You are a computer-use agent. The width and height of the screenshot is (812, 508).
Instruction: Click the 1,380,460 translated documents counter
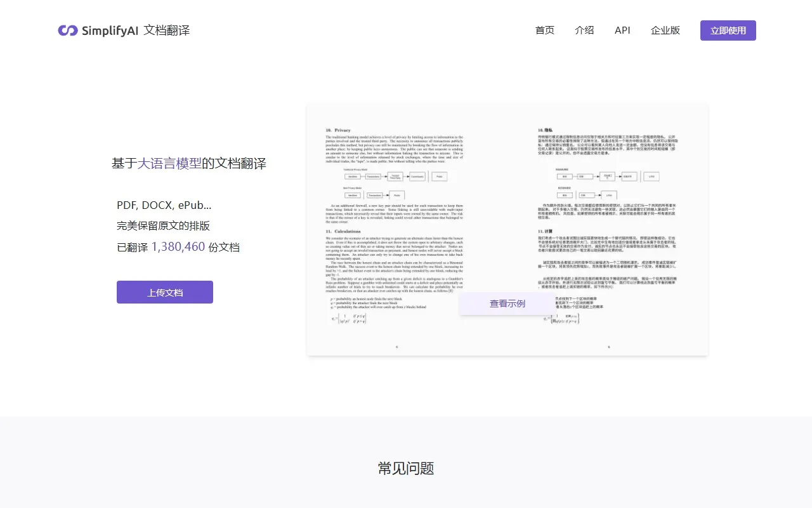click(x=178, y=247)
